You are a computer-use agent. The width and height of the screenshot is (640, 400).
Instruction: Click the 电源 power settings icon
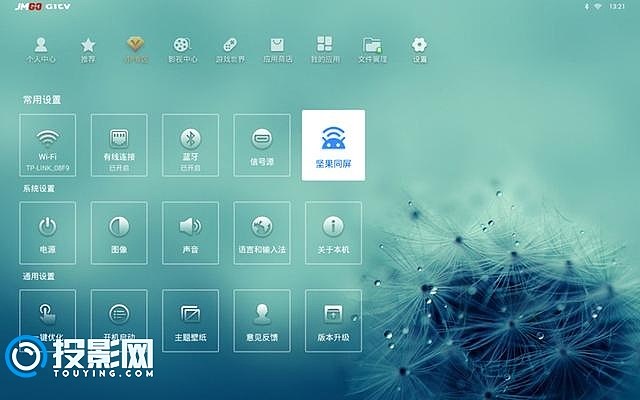(x=47, y=232)
